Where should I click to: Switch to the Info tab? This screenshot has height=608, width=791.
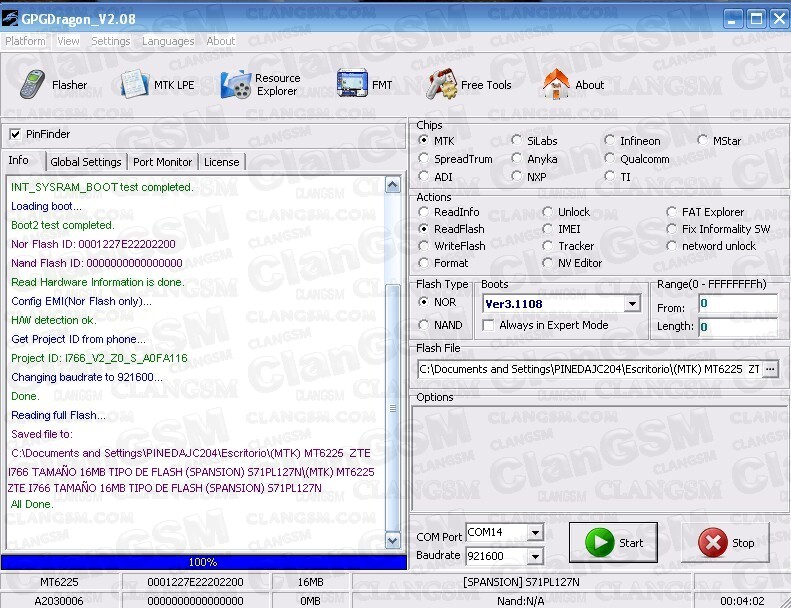tap(19, 160)
